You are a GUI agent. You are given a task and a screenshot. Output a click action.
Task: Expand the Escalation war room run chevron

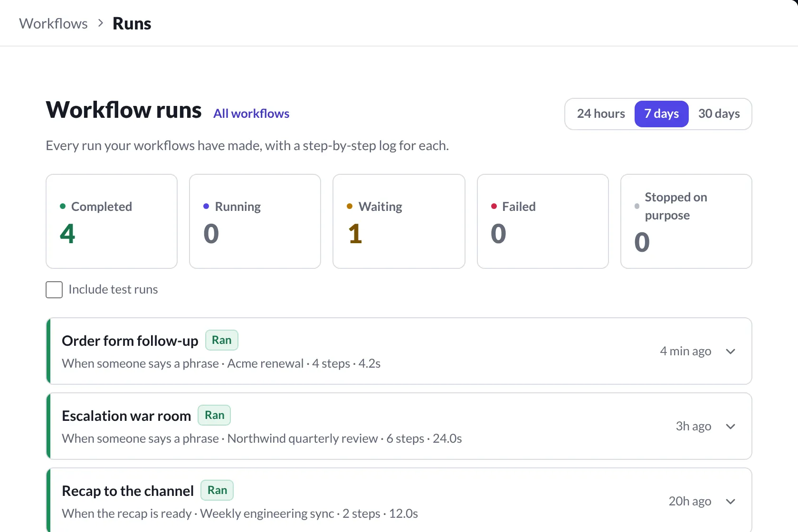[x=731, y=427]
